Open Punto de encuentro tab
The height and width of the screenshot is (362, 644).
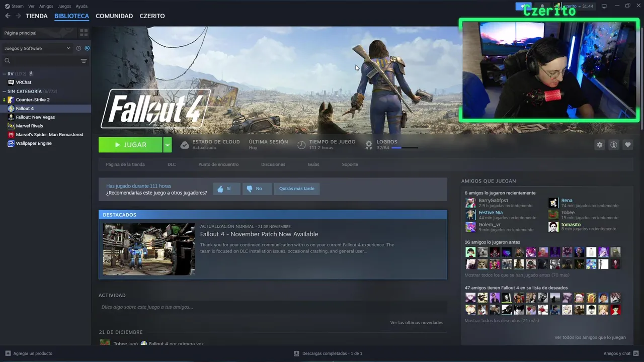coord(218,164)
